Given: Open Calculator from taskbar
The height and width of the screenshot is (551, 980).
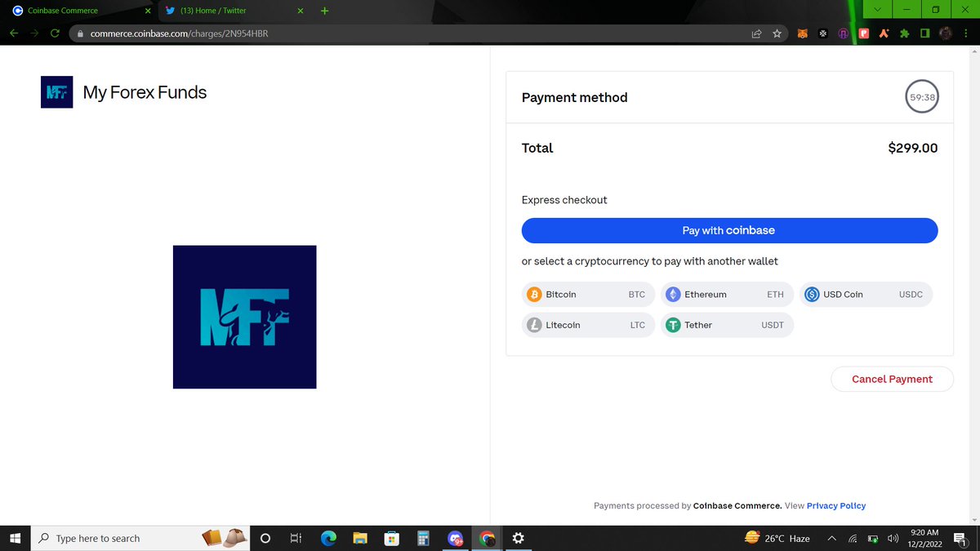Looking at the screenshot, I should [423, 538].
